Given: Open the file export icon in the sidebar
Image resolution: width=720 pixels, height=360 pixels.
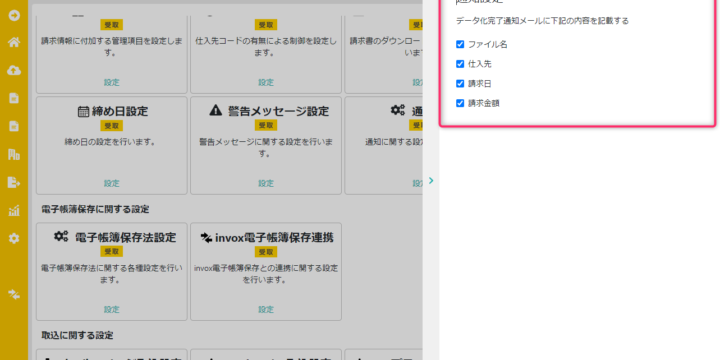Looking at the screenshot, I should pos(14,182).
